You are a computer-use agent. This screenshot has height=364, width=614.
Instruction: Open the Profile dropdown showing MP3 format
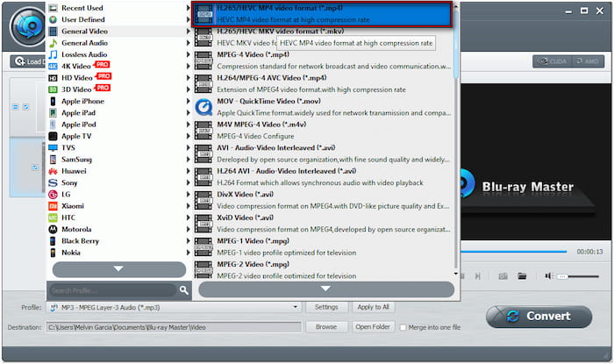click(x=174, y=307)
